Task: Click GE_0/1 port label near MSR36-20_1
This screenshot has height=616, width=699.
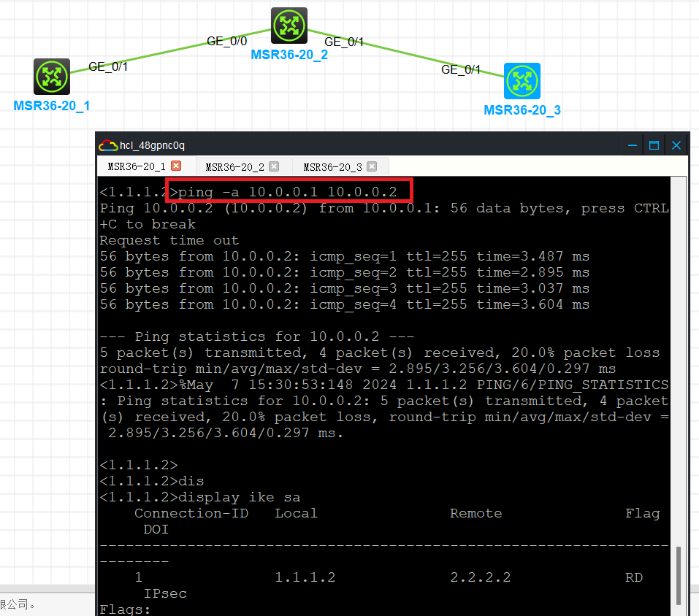Action: [x=108, y=67]
